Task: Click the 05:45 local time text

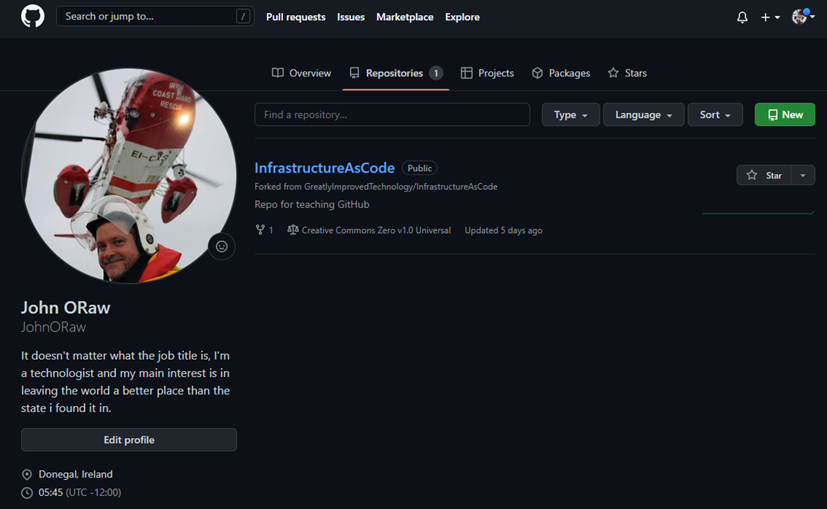Action: coord(51,492)
